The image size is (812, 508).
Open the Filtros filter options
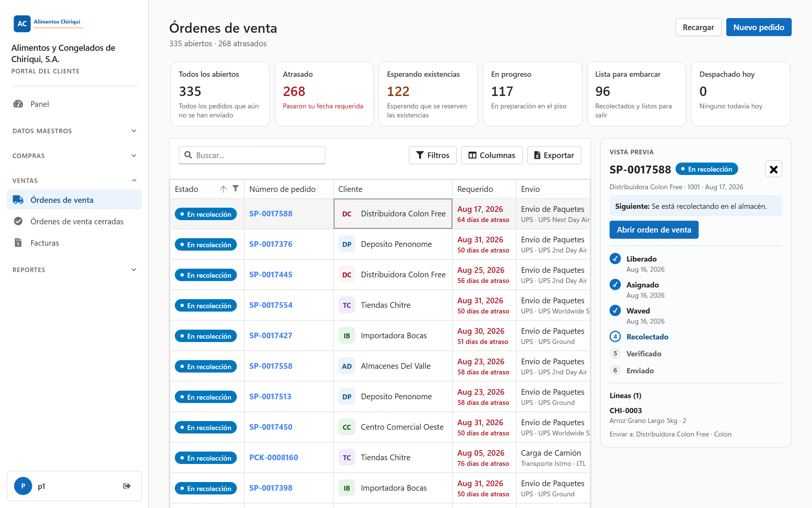pos(433,155)
